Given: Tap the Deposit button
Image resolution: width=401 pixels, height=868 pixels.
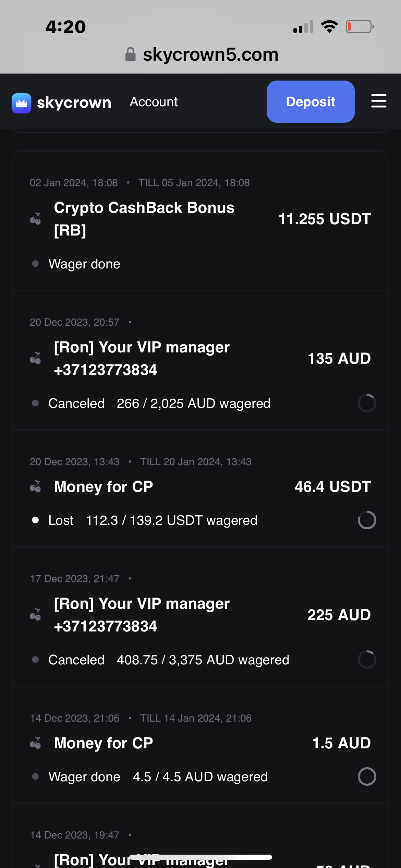Looking at the screenshot, I should [311, 101].
